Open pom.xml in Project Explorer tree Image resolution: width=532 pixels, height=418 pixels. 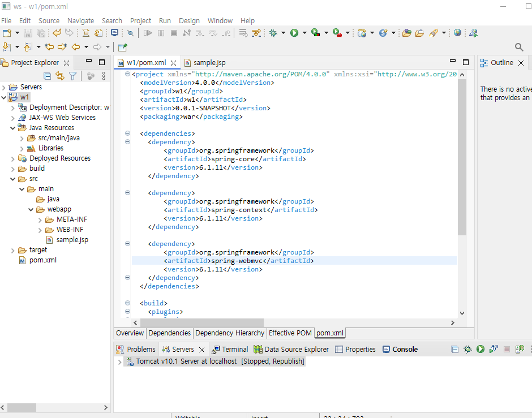click(x=42, y=260)
